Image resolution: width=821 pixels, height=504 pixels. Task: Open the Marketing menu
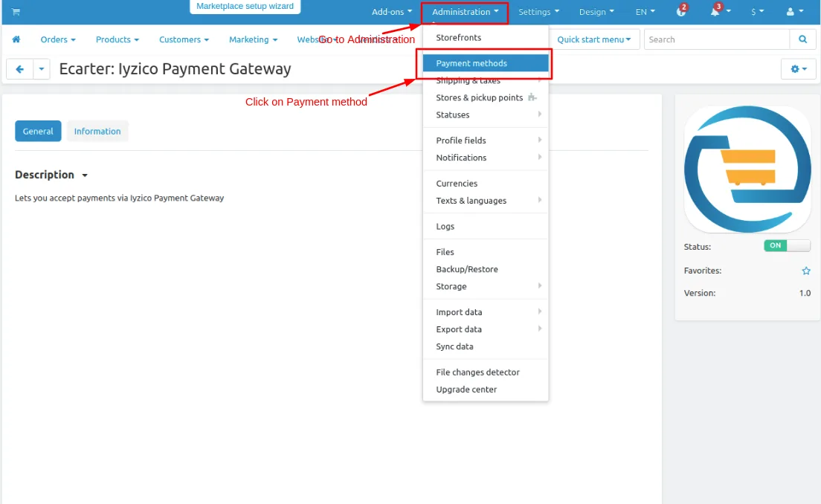click(x=253, y=39)
